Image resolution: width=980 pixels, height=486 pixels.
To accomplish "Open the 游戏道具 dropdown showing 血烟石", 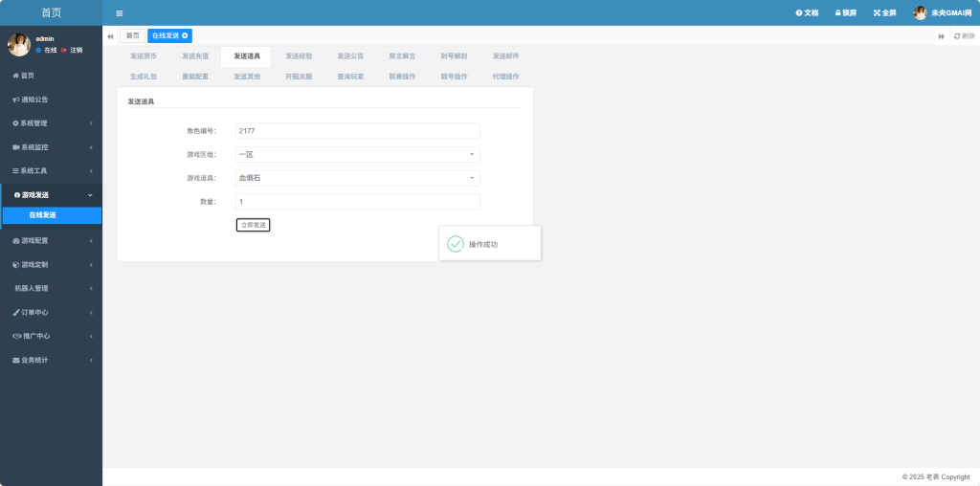I will (358, 178).
